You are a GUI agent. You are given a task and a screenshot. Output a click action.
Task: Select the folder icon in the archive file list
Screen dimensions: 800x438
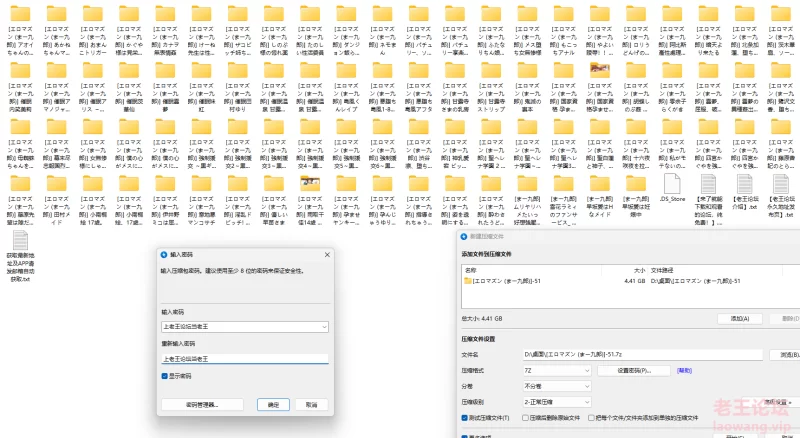point(467,281)
